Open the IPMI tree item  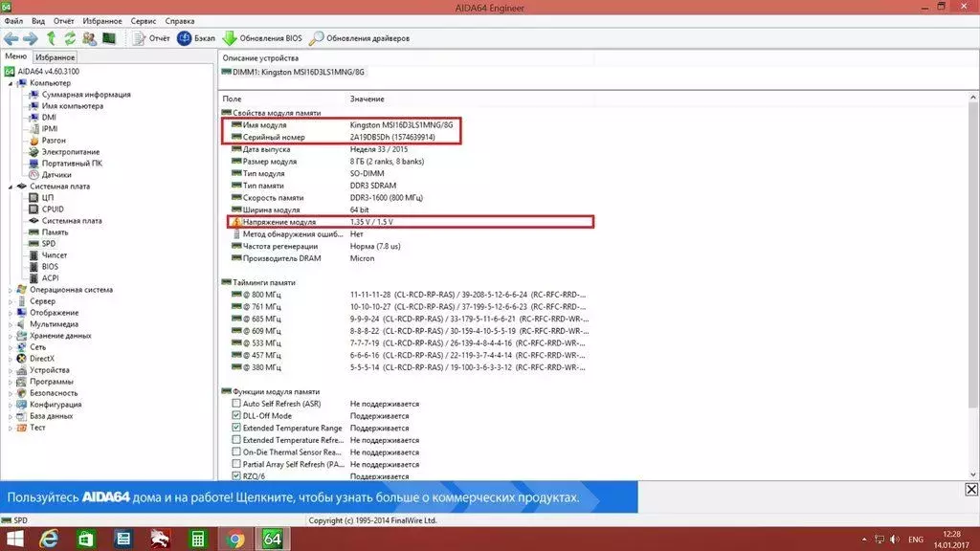pyautogui.click(x=50, y=129)
